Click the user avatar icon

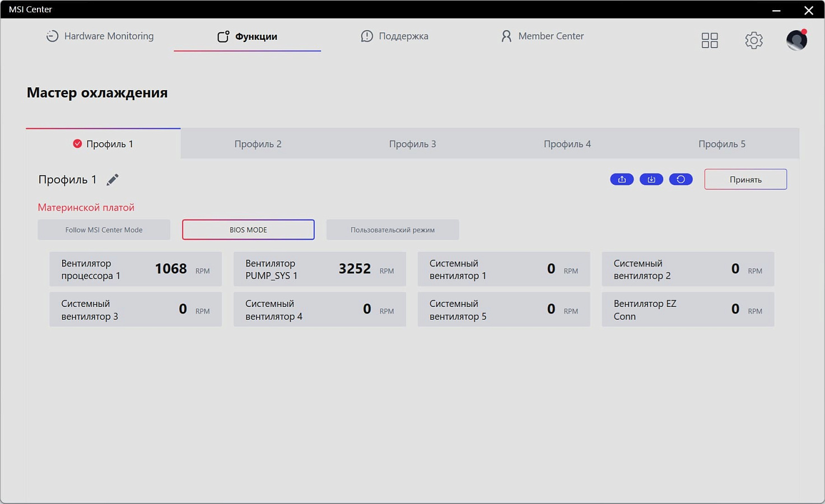[x=796, y=40]
